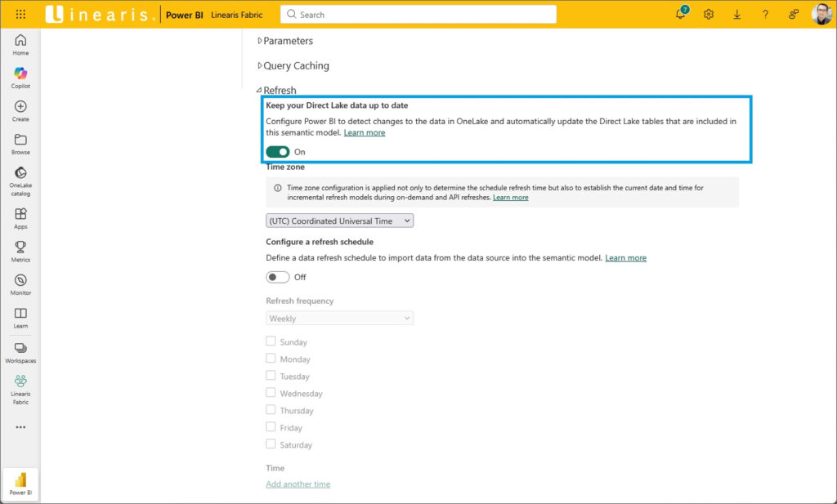The width and height of the screenshot is (837, 504).
Task: Open the Refresh frequency dropdown
Action: [339, 319]
